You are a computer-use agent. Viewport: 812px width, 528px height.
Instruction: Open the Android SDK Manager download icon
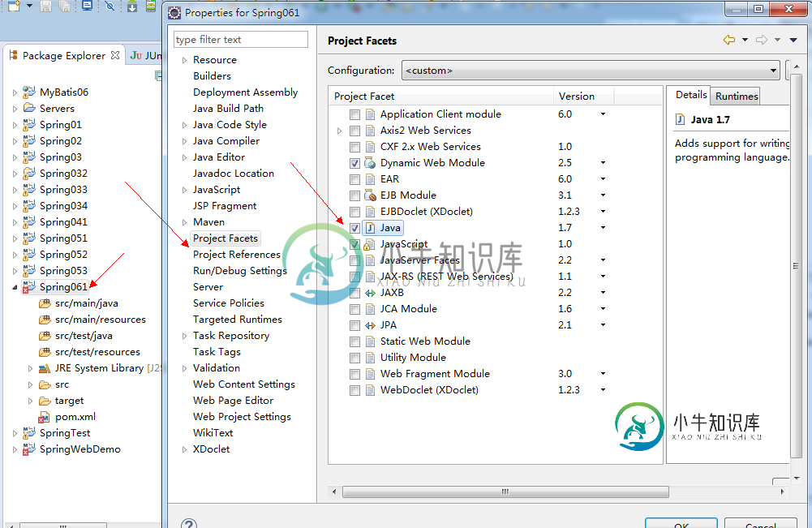coord(132,6)
